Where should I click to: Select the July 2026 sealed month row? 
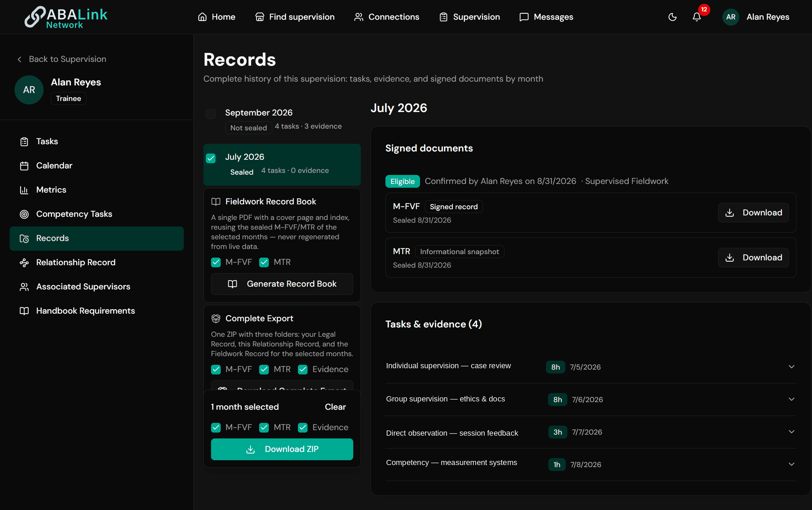coord(282,165)
